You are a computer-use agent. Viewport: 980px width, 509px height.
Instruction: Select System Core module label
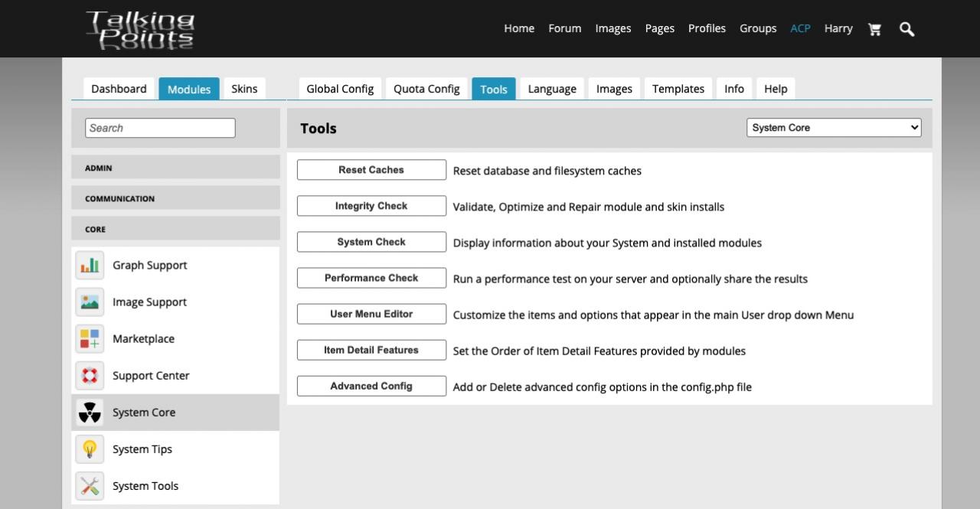144,413
